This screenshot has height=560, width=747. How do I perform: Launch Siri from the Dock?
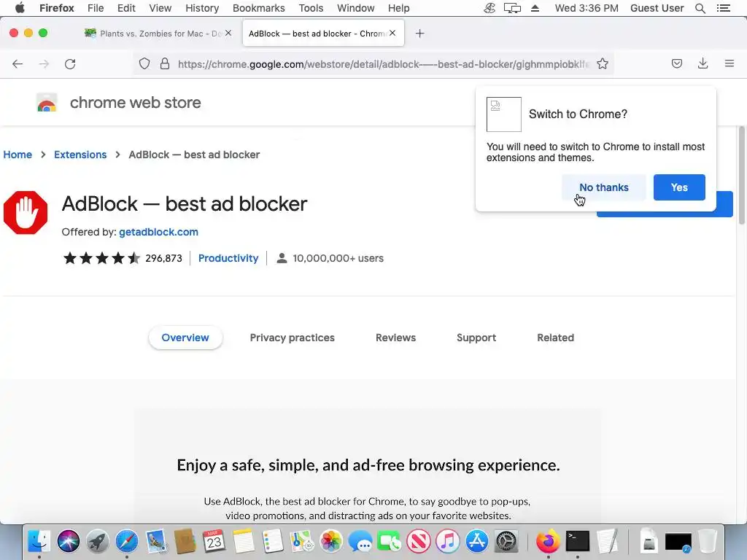(x=68, y=542)
